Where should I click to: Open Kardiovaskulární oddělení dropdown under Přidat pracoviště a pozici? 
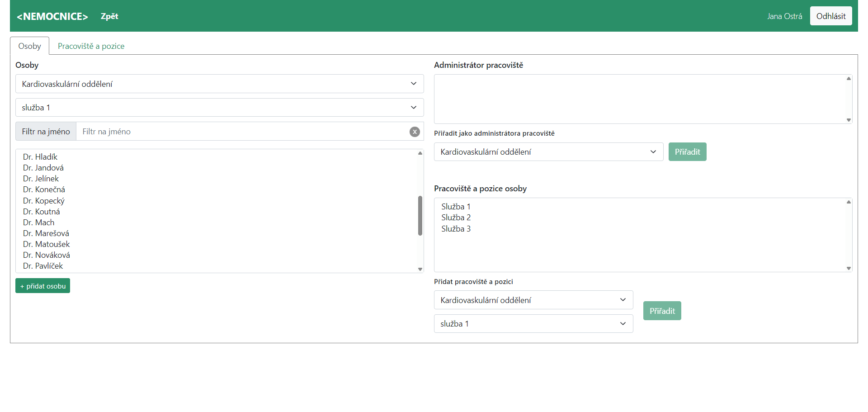tap(533, 300)
